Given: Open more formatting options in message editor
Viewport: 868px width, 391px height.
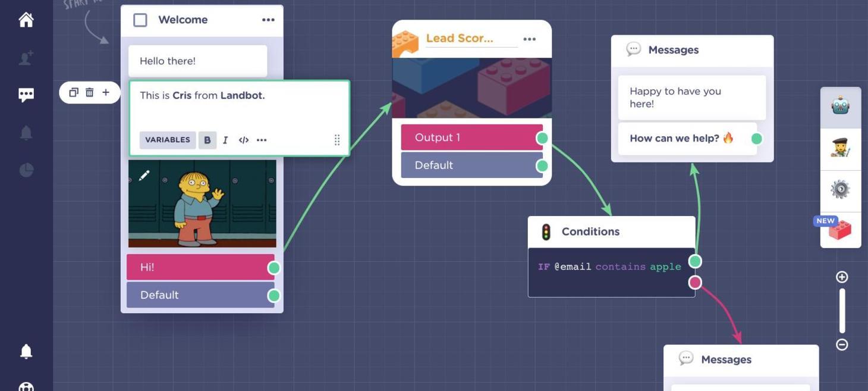Looking at the screenshot, I should point(262,140).
